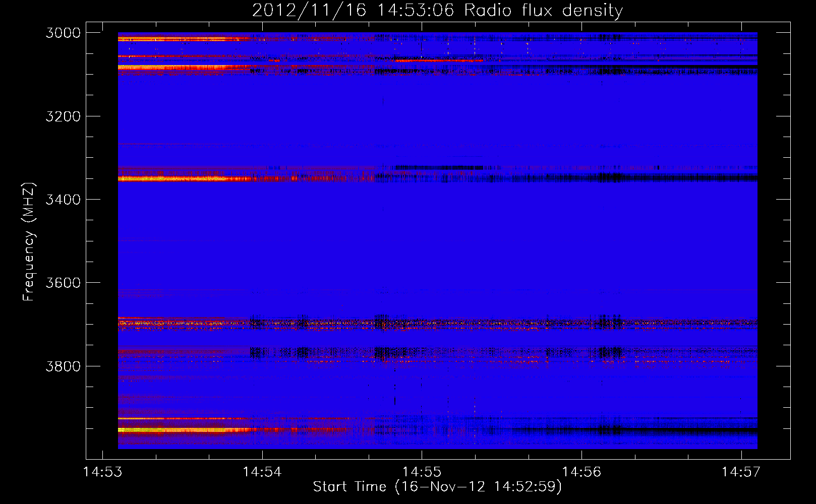This screenshot has height=504, width=816.
Task: Click the plot title '2012/11/16 14:53:06 Radio flux density'
Action: (437, 11)
